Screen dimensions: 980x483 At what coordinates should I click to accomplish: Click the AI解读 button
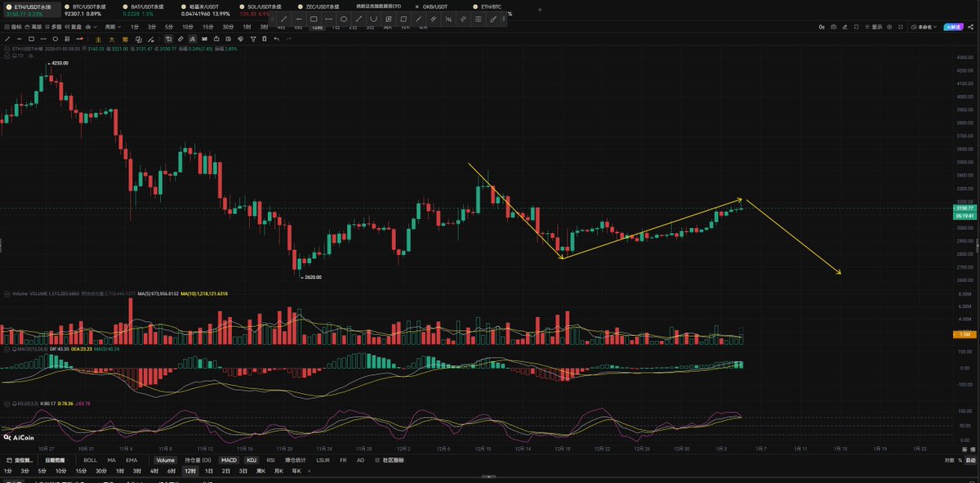(x=953, y=27)
